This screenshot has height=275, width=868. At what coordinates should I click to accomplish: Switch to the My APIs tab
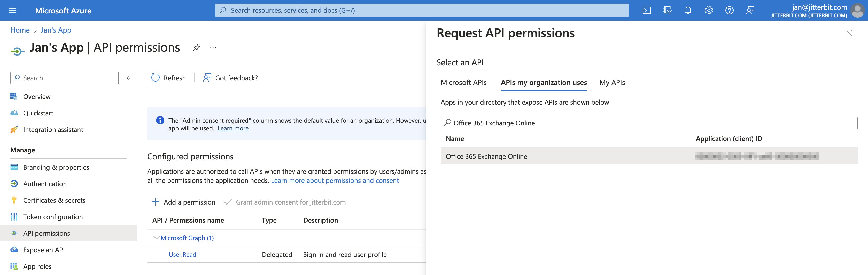[x=611, y=83]
